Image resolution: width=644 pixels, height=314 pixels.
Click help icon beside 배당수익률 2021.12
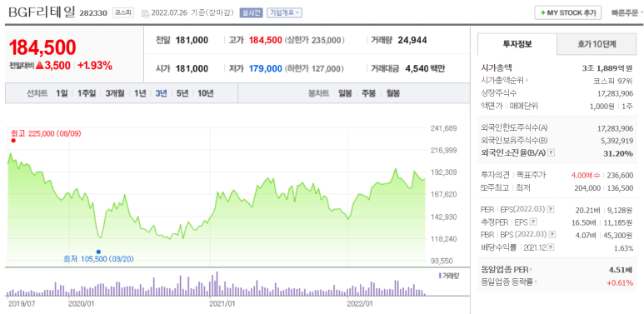click(551, 247)
